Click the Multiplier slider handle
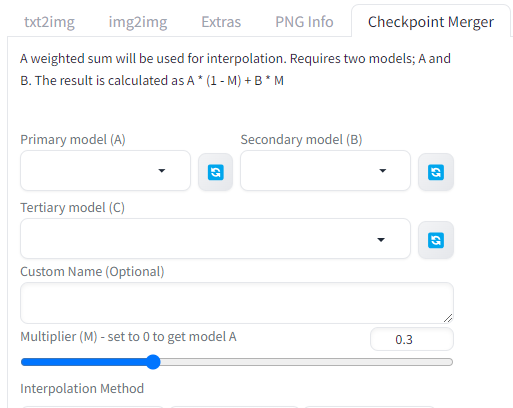 (153, 362)
